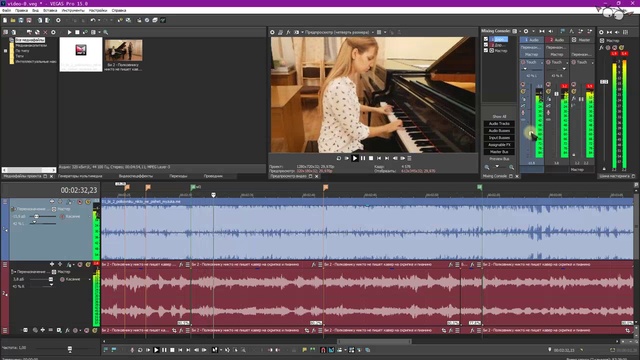Viewport: 640px width, 360px height.
Task: Click track 1 volume slider in header
Action: (36, 216)
